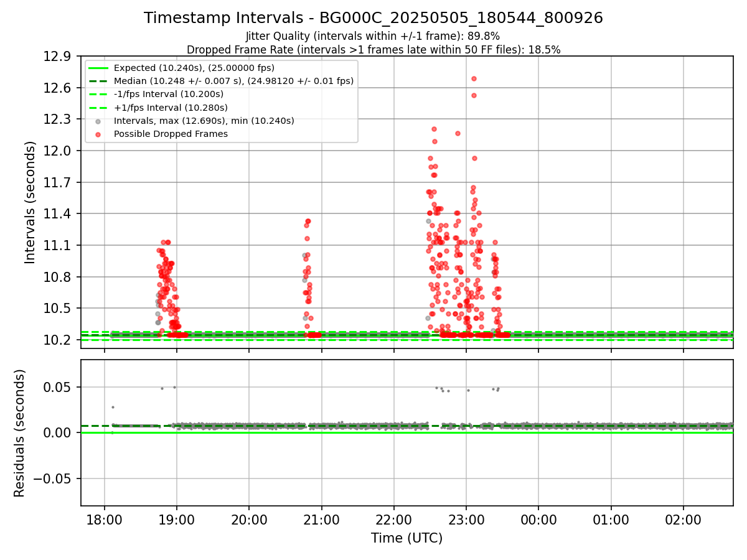This screenshot has height=560, width=747.
Task: Click the red dot marker beside 'Possible Dropped Frames'
Action: 98,134
